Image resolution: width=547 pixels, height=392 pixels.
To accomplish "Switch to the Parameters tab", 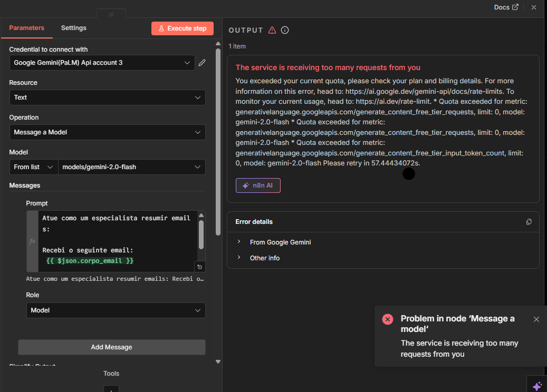I will pos(26,28).
